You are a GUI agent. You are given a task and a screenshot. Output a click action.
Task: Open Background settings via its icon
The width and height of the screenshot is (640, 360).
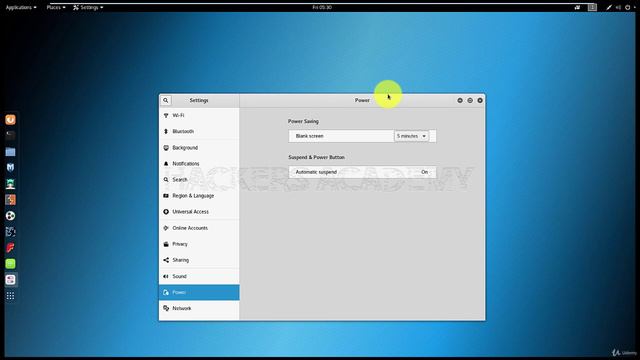click(x=166, y=148)
